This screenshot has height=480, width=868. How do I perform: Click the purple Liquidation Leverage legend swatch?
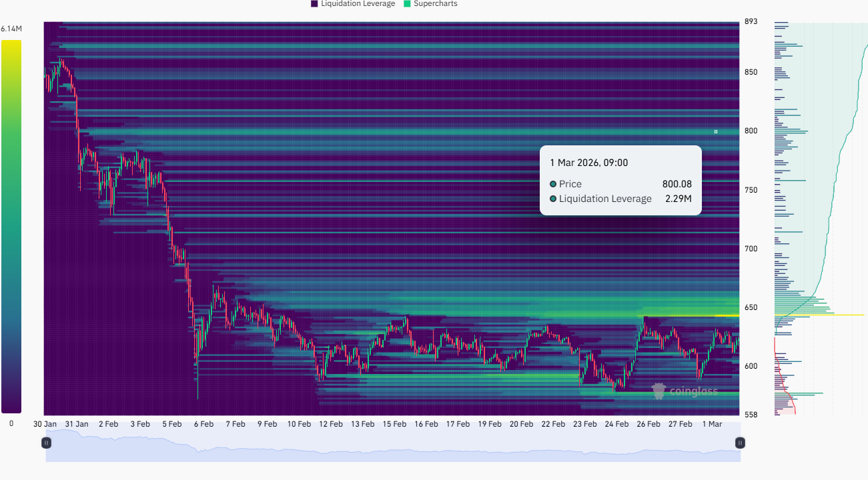point(314,4)
